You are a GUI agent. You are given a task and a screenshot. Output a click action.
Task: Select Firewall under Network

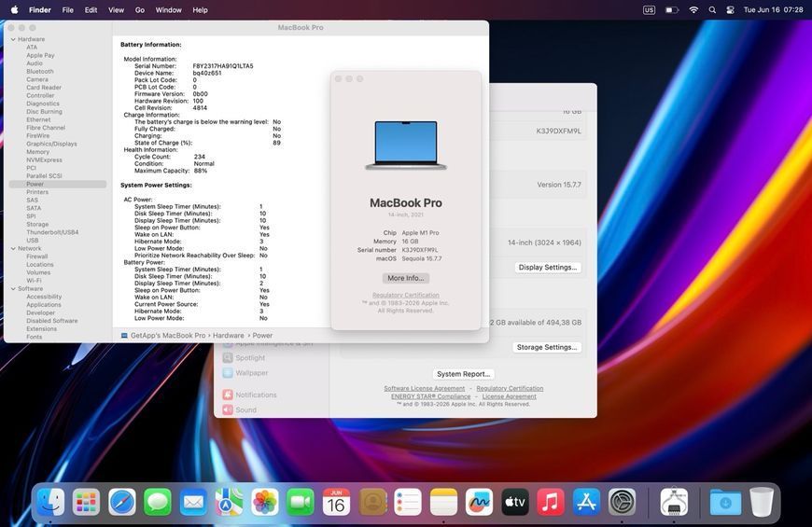pos(36,257)
